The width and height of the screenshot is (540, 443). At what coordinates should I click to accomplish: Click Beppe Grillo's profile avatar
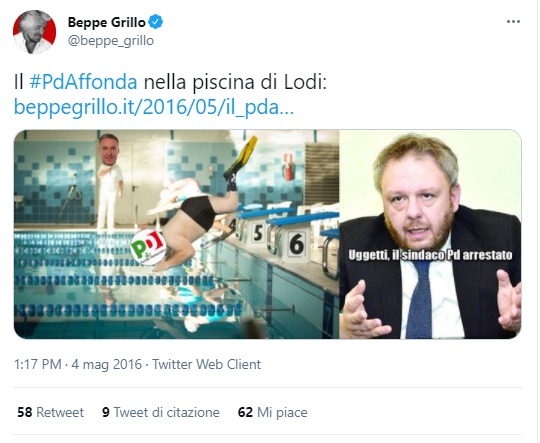pyautogui.click(x=34, y=32)
